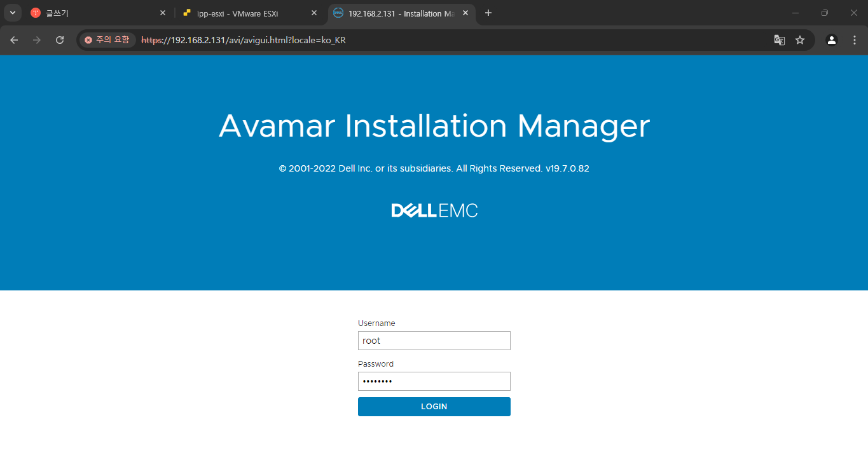
Task: Click the 주의 요함 security warning badge
Action: pyautogui.click(x=107, y=40)
